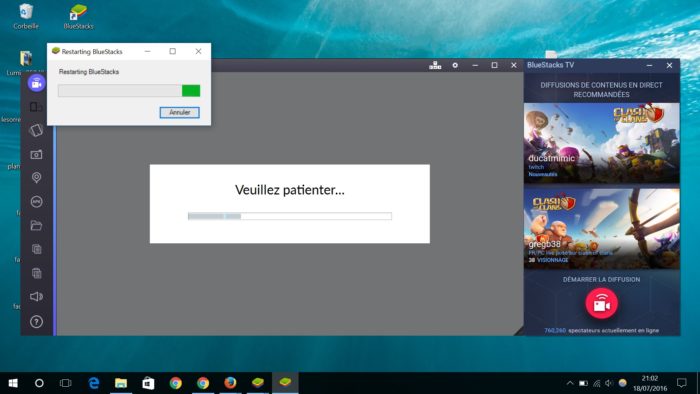Image resolution: width=700 pixels, height=394 pixels.
Task: Start streaming with the red broadcast button
Action: (601, 303)
